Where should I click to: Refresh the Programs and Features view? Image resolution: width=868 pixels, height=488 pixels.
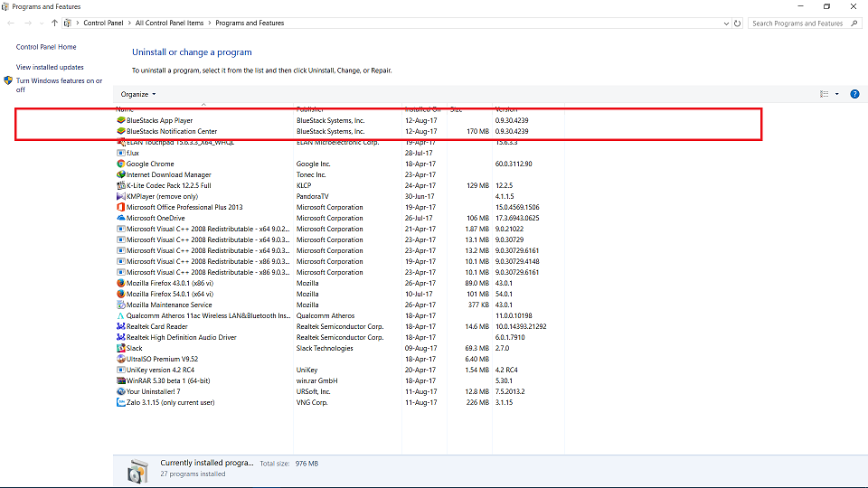click(x=738, y=23)
